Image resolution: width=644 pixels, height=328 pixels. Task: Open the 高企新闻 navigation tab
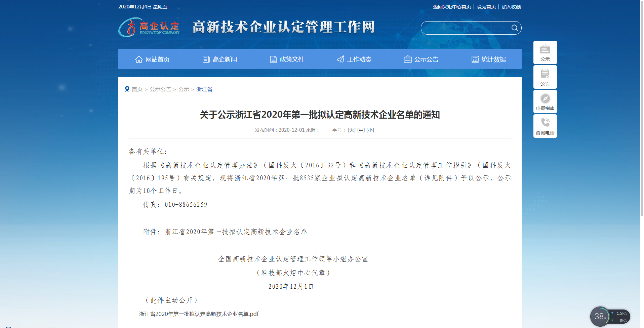(219, 59)
